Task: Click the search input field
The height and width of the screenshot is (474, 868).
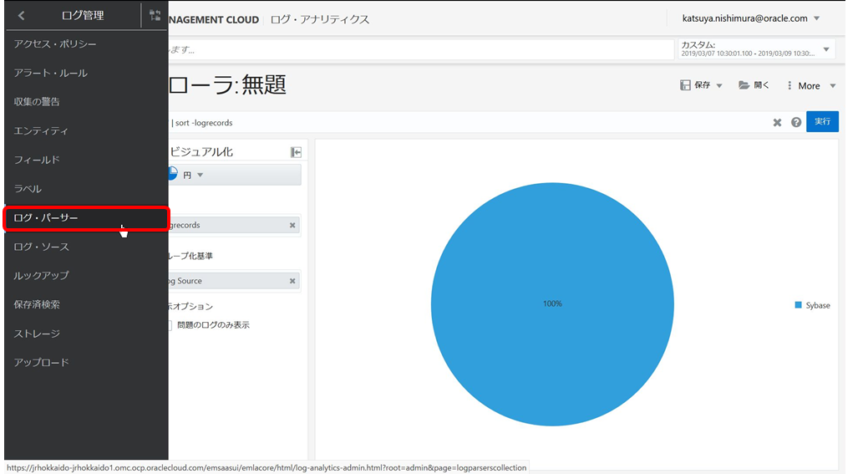Action: (x=421, y=49)
